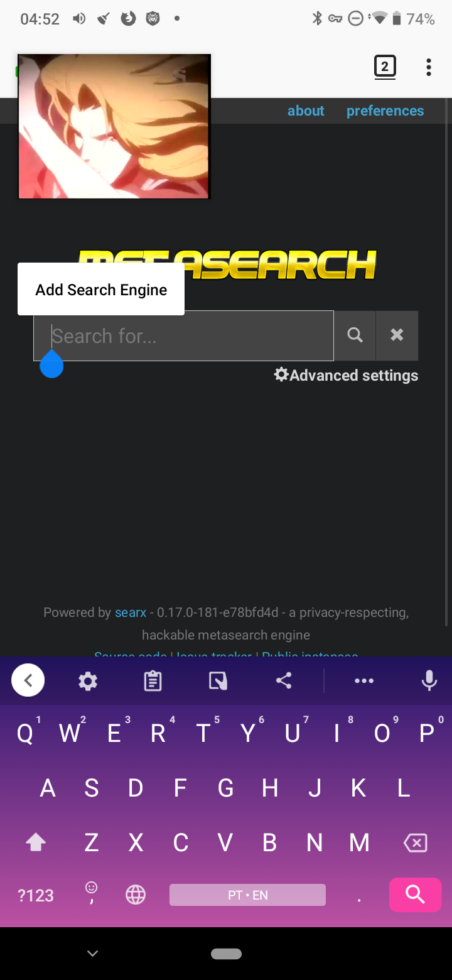Clear the search field with X button
The width and height of the screenshot is (452, 980).
(x=397, y=335)
